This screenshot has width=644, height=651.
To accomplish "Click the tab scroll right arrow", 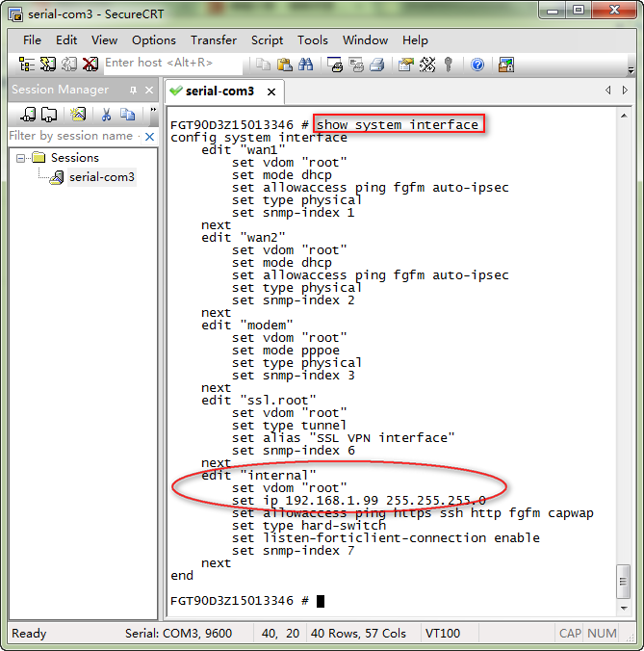I will pos(625,91).
